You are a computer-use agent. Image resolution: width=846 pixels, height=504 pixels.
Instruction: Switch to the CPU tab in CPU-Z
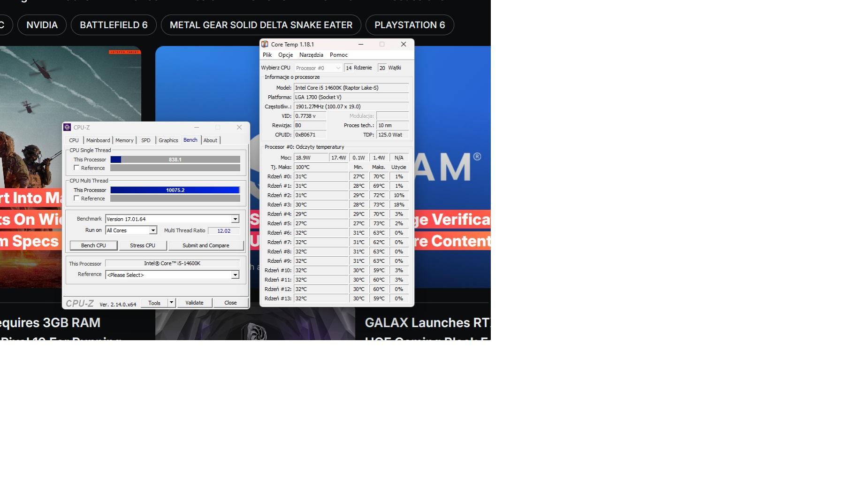(x=74, y=140)
